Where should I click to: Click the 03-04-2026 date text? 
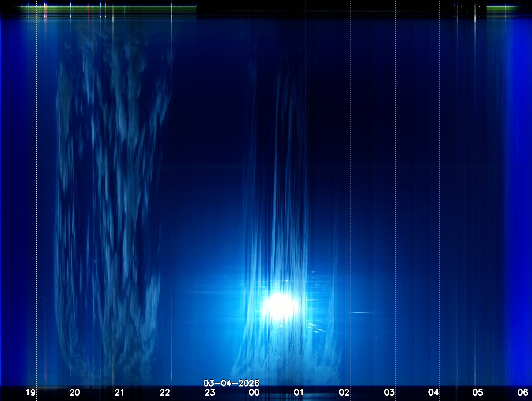(231, 383)
